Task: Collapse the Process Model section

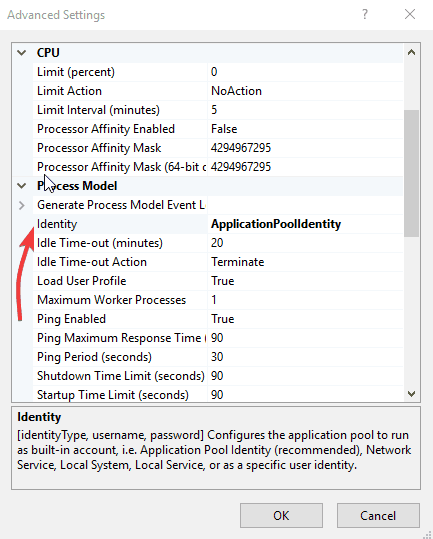Action: [x=22, y=186]
